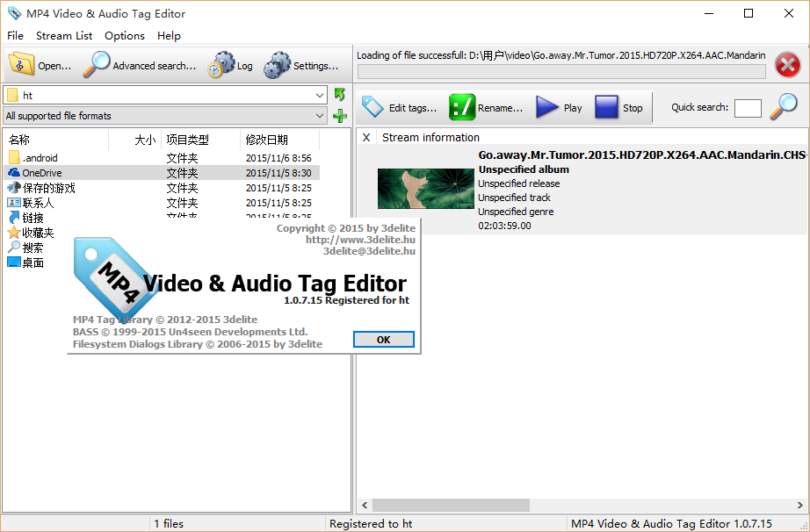Open the Stream List menu
Screen dimensions: 810x532
click(64, 36)
